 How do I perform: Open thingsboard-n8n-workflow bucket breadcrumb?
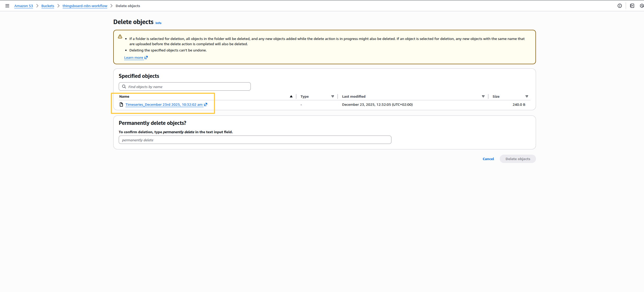85,6
